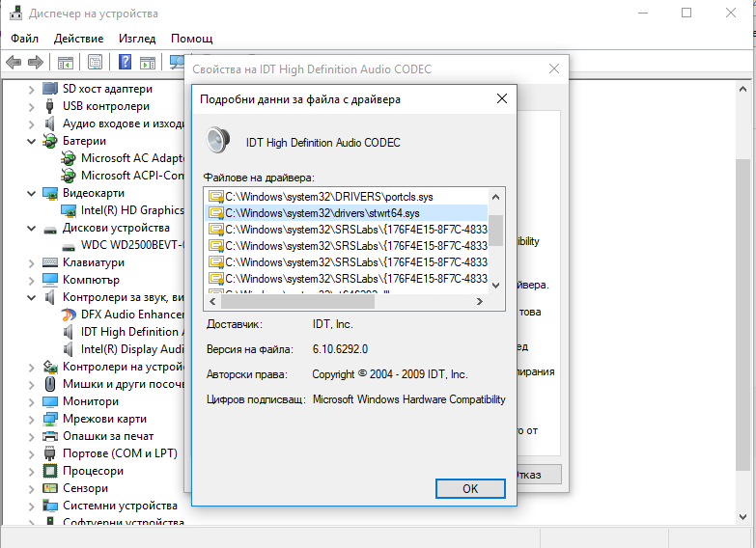Screen dimensions: 756x548
Task: Click the device tree scroll-down arrow
Action: [x=743, y=517]
